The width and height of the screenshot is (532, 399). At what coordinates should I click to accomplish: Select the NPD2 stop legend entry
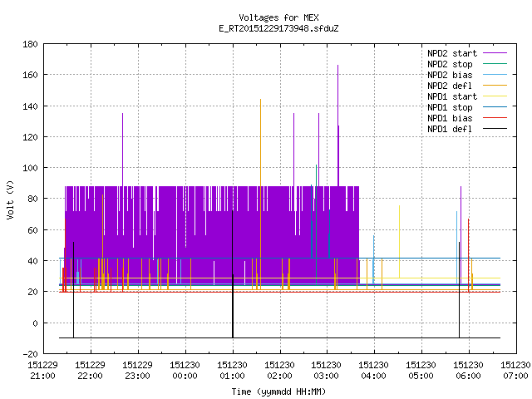[x=450, y=64]
